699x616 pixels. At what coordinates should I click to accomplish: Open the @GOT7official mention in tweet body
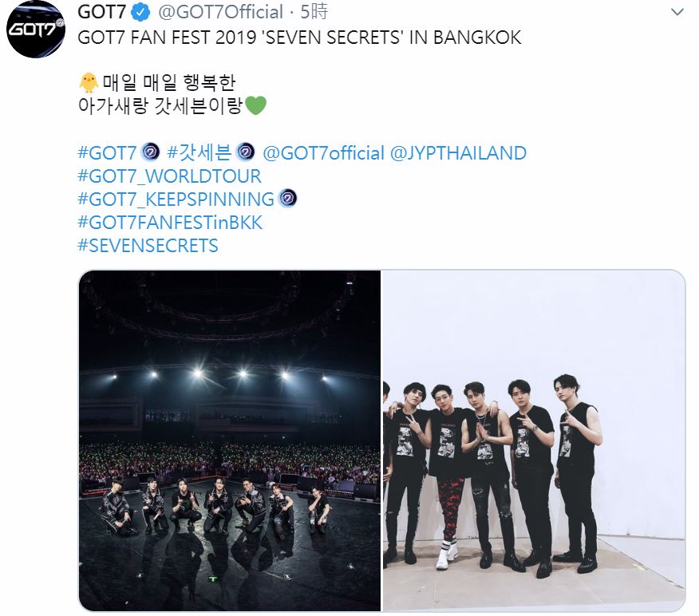click(324, 153)
